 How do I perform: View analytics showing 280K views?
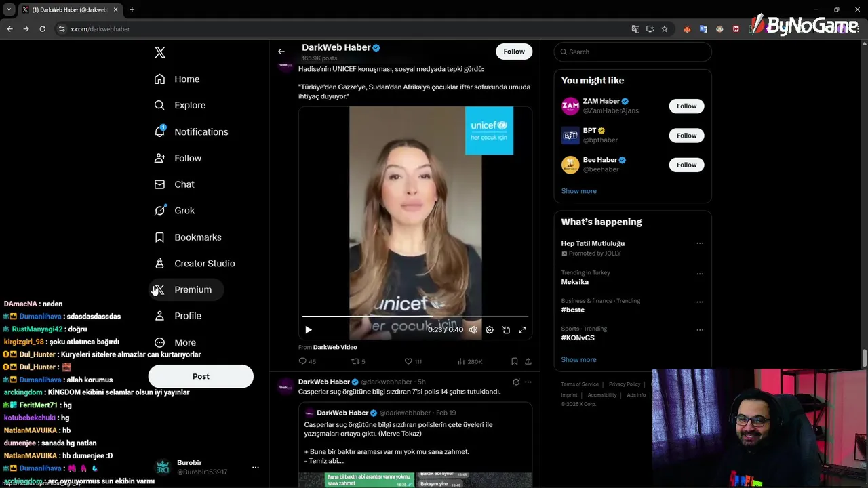(470, 361)
